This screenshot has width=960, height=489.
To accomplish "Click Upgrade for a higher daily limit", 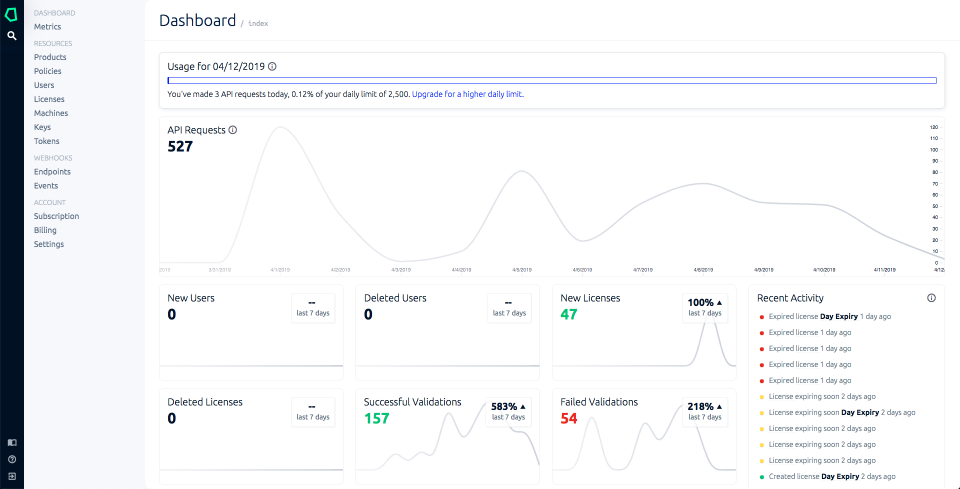I will click(467, 94).
